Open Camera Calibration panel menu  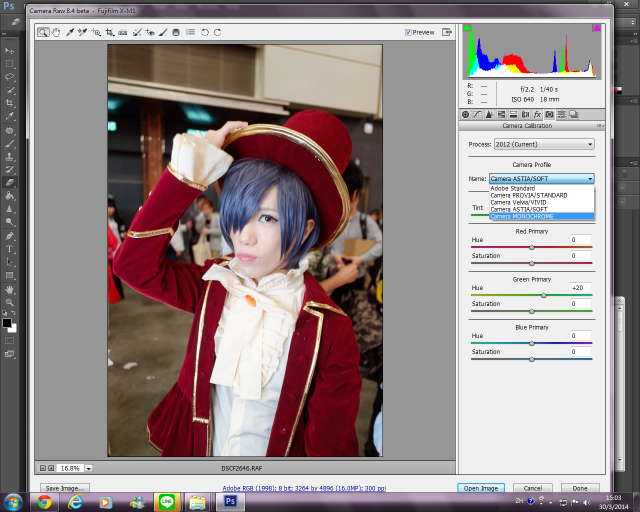click(x=600, y=126)
